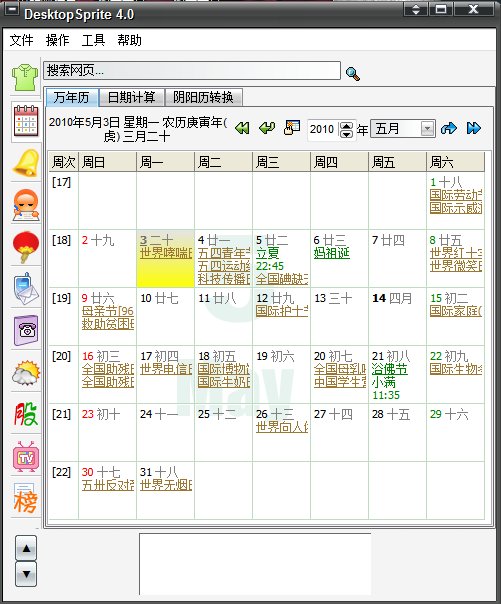Screen dimensions: 501x604
Task: Click the go-to-today calendar icon
Action: 292,128
